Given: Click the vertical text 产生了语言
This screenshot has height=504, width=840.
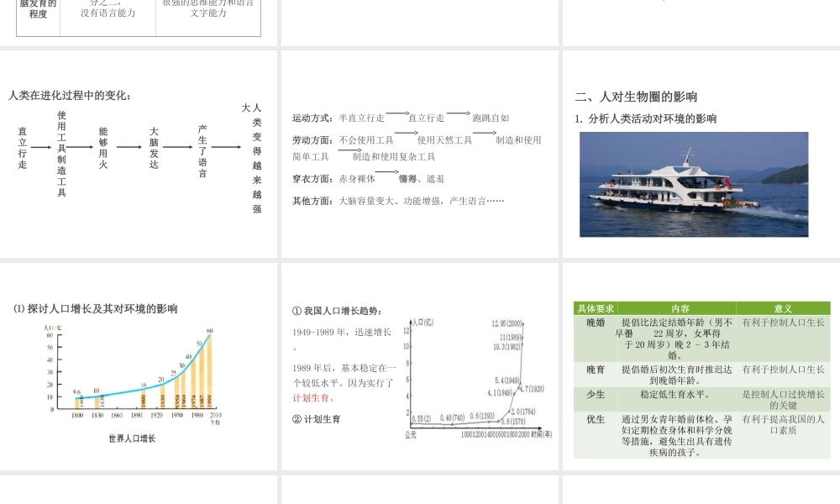Looking at the screenshot, I should [x=202, y=151].
